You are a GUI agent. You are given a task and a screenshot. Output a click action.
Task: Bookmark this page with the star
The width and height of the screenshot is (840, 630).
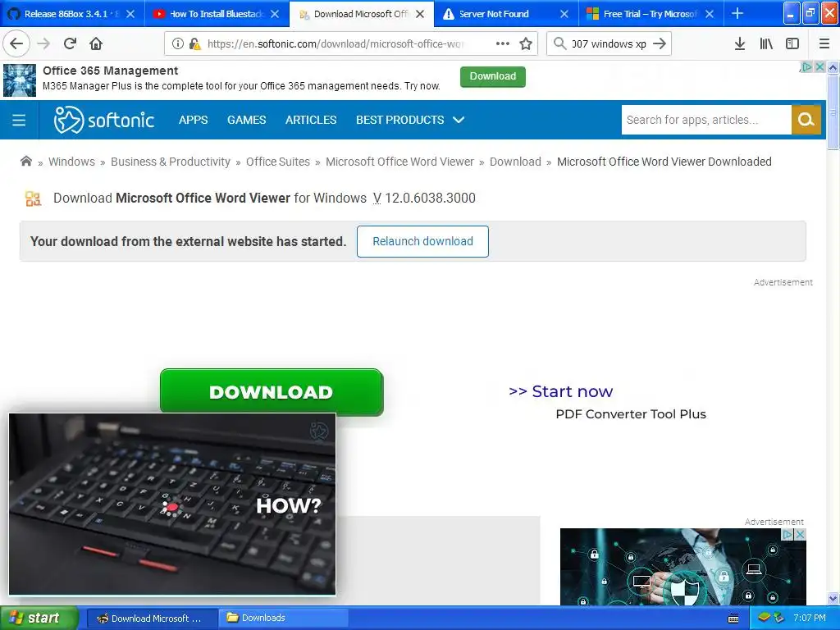pyautogui.click(x=526, y=43)
